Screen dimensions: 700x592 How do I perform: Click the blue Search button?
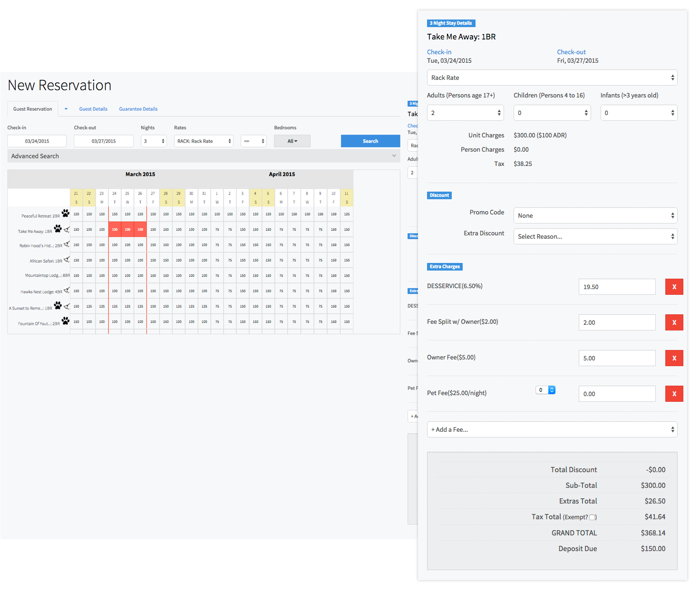coord(370,141)
